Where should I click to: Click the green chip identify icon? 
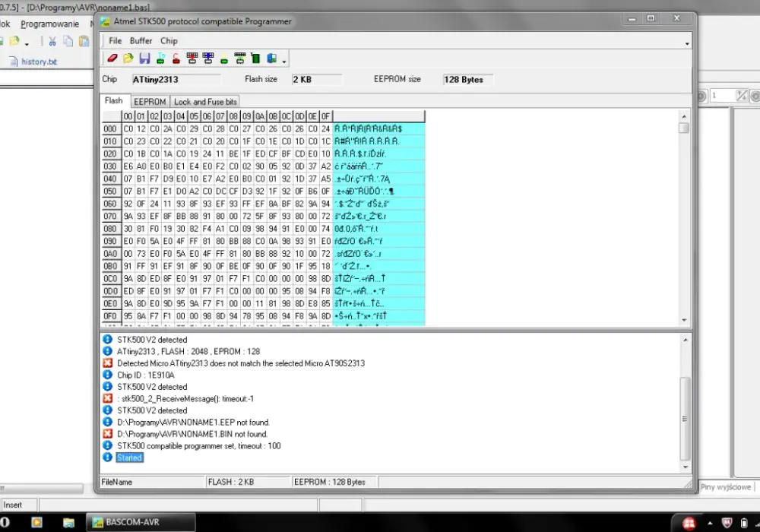point(160,59)
